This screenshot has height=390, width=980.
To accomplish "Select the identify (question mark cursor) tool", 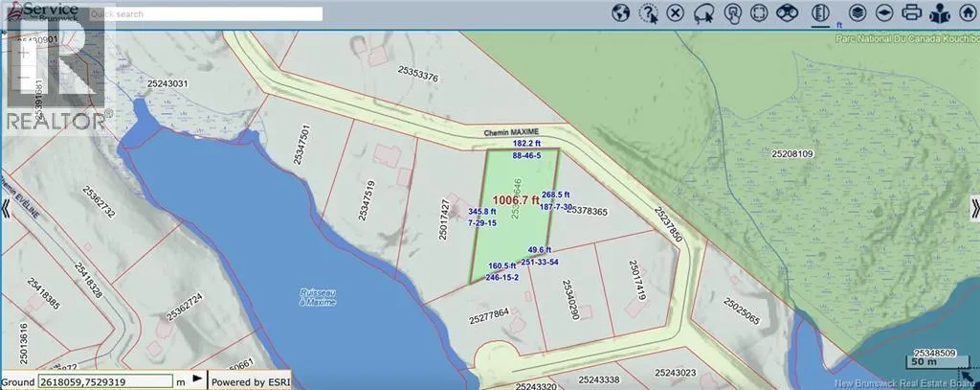I will 648,12.
